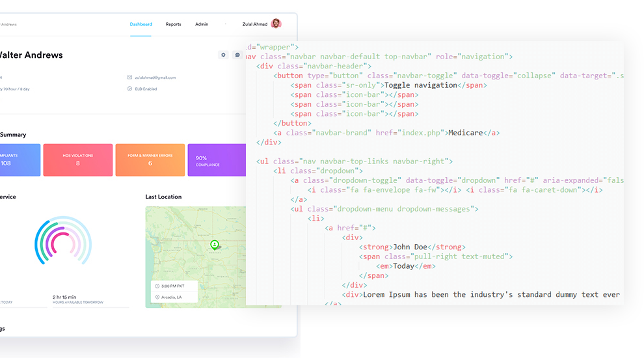The width and height of the screenshot is (644, 358).
Task: Click the button type="button" navbar-toggle line
Action: pyautogui.click(x=448, y=76)
